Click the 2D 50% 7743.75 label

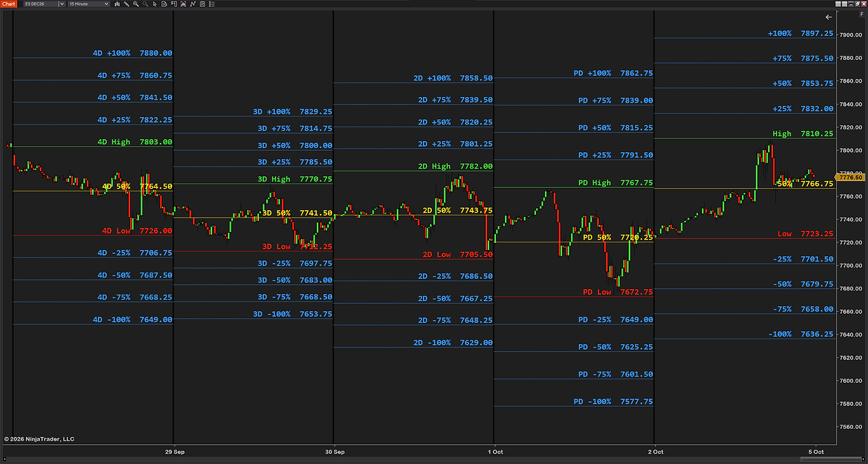[x=457, y=210]
